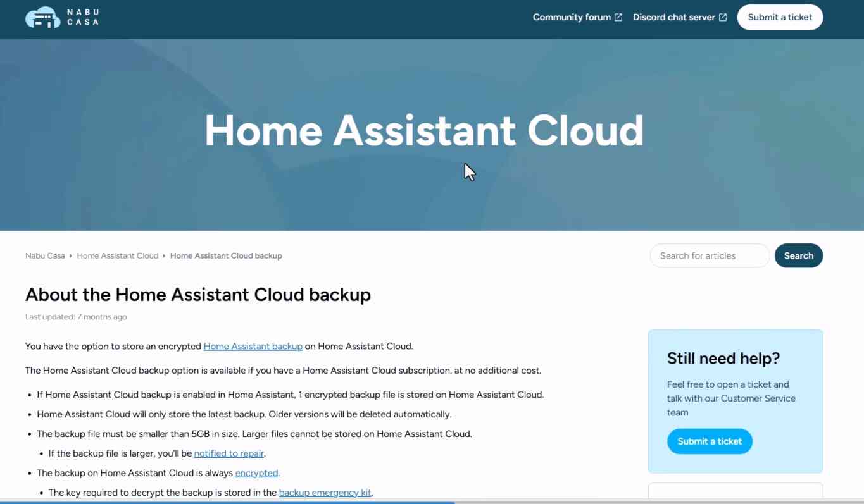Open the notified to repair link
Image resolution: width=864 pixels, height=504 pixels.
229,453
